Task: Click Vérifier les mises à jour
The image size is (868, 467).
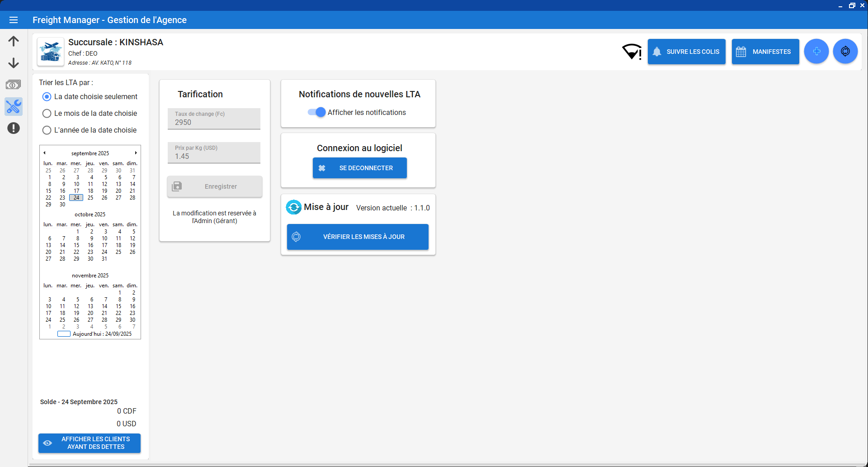Action: (358, 237)
